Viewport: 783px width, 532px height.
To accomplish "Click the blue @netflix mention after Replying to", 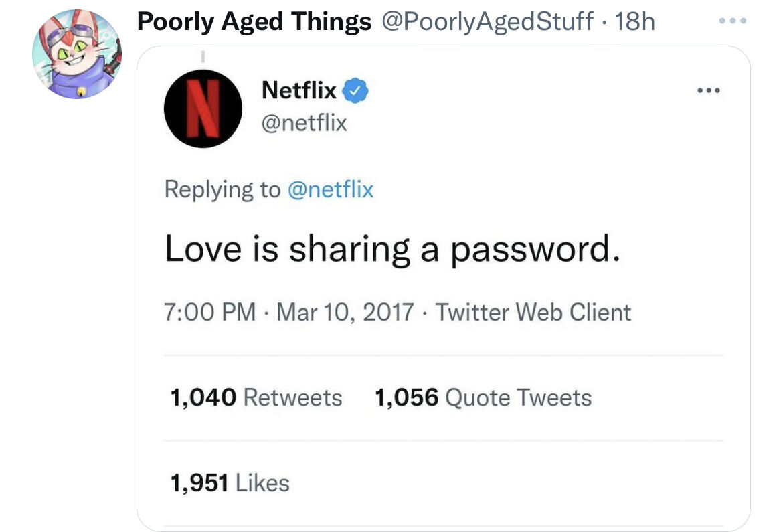I will 330,190.
